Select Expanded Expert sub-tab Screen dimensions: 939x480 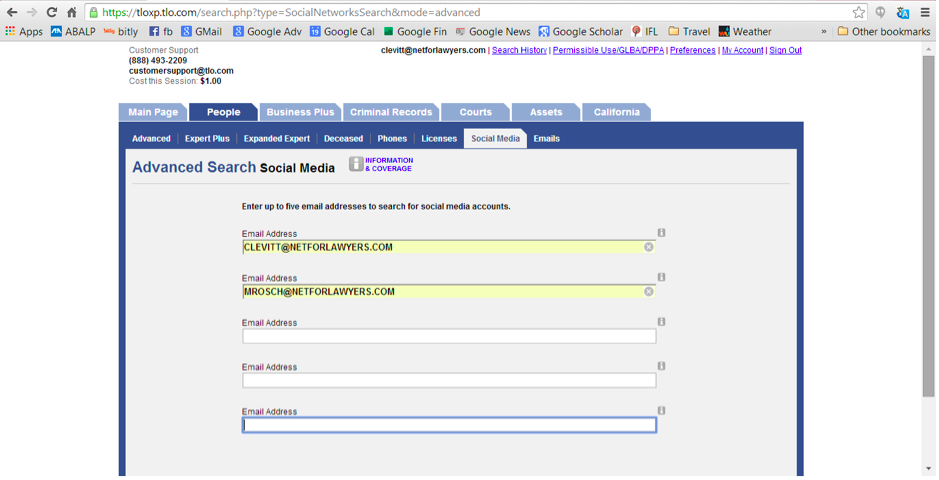(x=277, y=138)
